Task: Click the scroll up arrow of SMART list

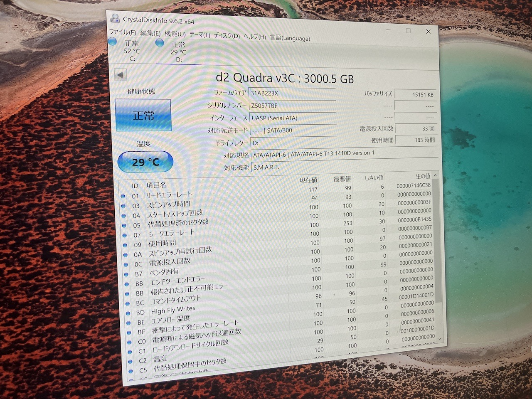Action: coord(435,175)
